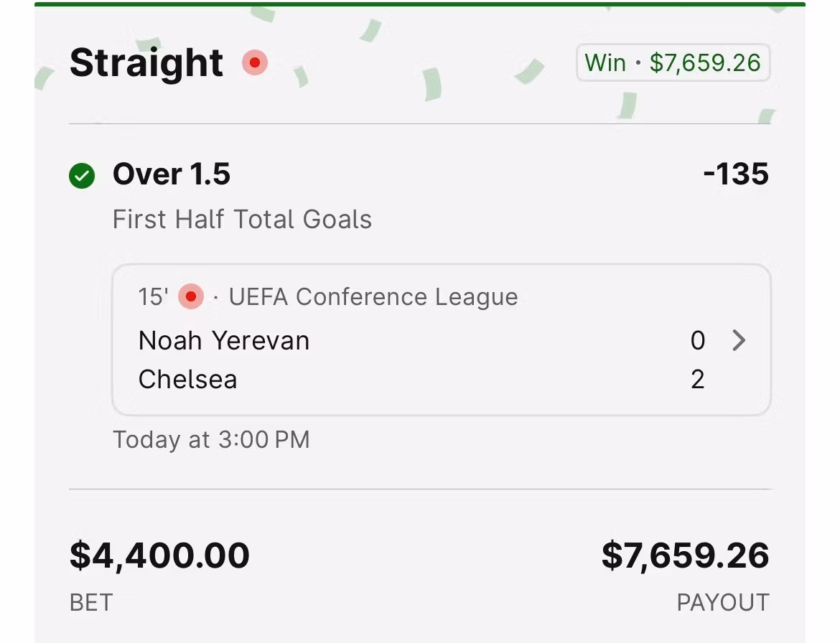Viewport: 840px width, 643px height.
Task: Click the $7,659.26 payout amount
Action: (685, 556)
